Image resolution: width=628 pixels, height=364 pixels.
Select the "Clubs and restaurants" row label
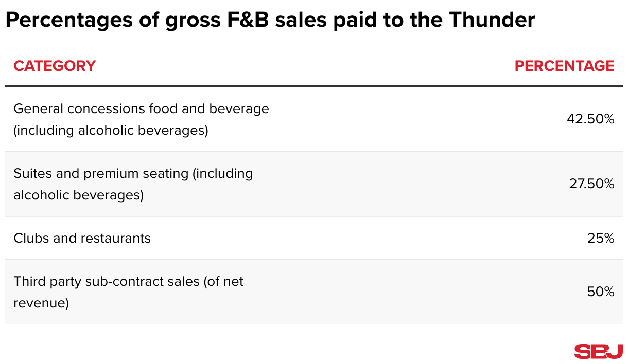[82, 239]
